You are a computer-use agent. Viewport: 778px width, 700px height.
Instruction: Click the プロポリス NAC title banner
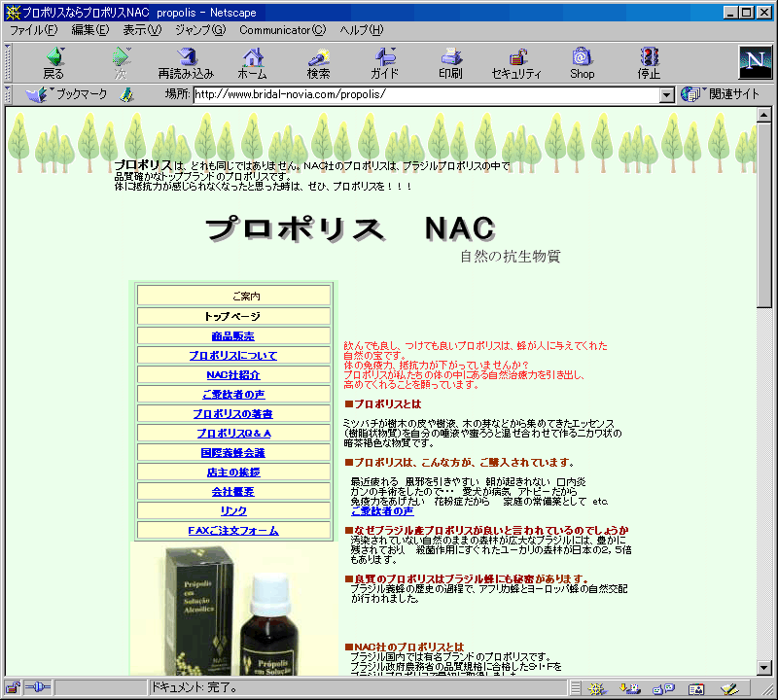pyautogui.click(x=350, y=228)
